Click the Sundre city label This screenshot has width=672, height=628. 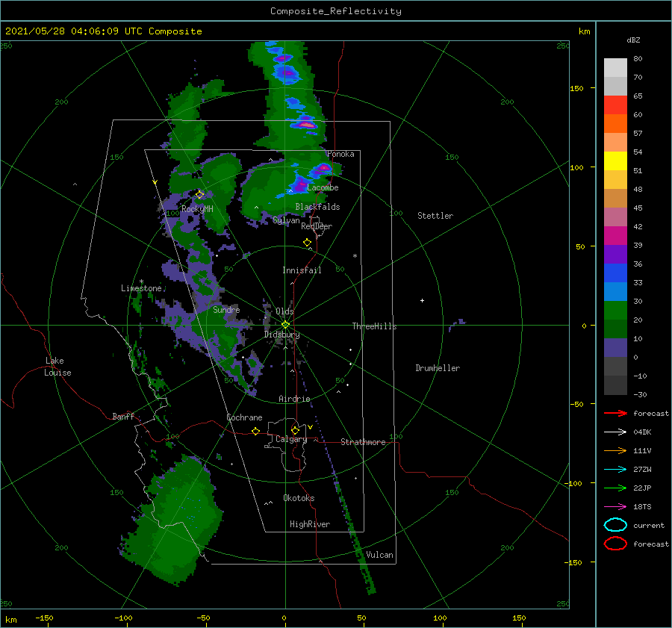[x=226, y=309]
